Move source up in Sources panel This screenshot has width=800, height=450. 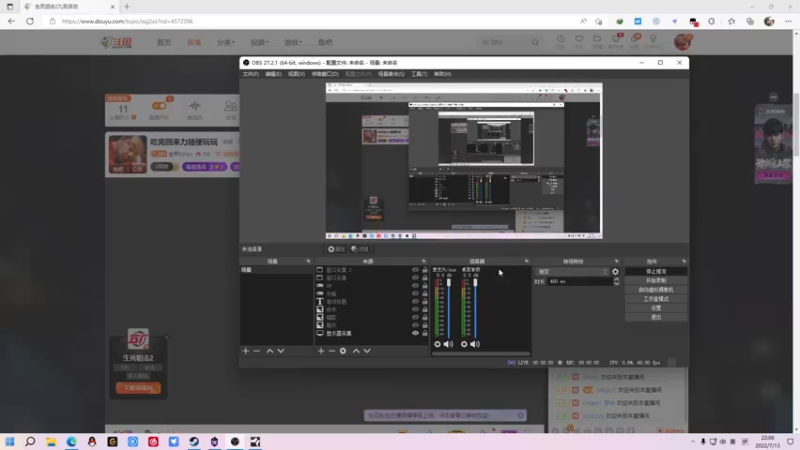[x=356, y=351]
